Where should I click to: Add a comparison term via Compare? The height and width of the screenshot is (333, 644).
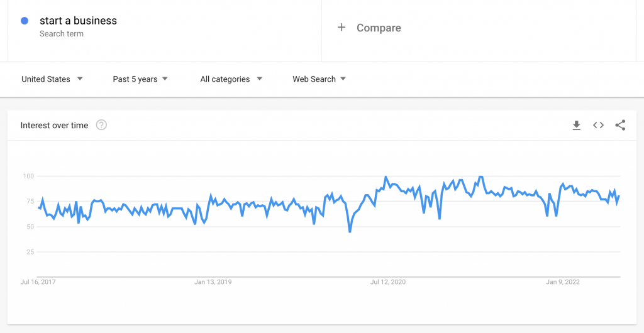pyautogui.click(x=379, y=28)
